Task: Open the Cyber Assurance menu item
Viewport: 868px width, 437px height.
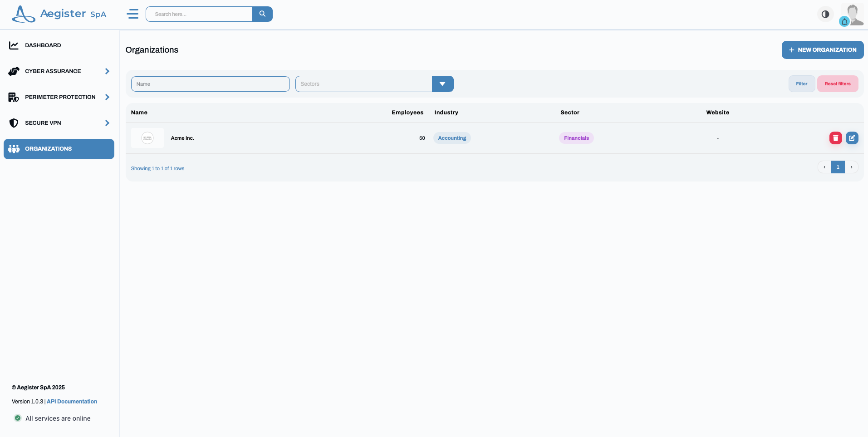Action: point(59,71)
